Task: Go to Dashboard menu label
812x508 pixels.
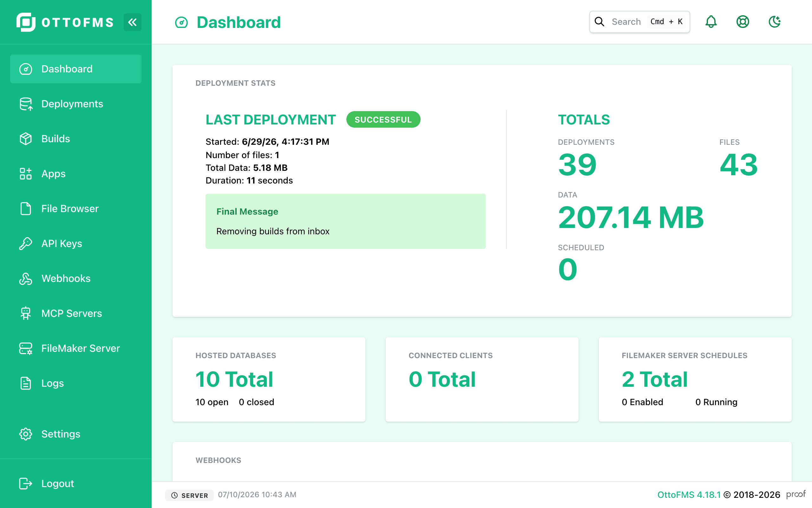Action: click(67, 69)
